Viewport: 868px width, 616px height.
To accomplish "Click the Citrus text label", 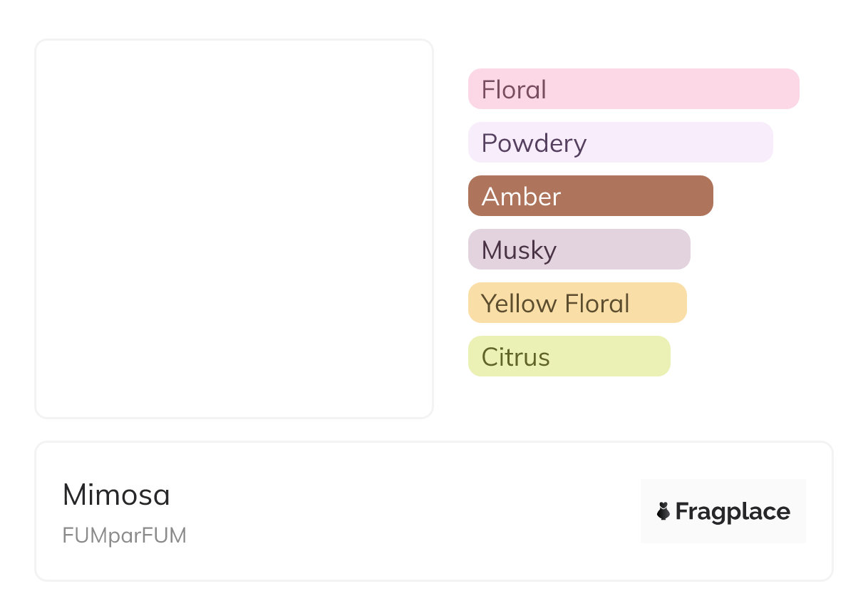I will [x=515, y=357].
